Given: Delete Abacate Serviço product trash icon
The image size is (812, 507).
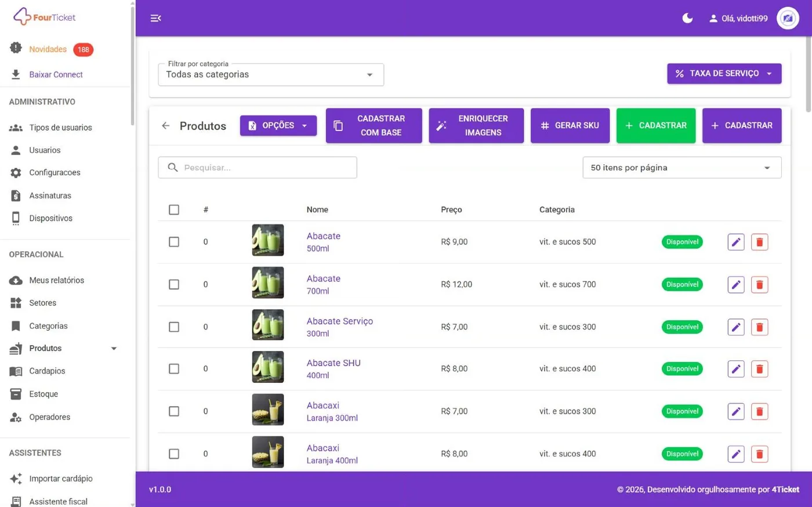Looking at the screenshot, I should [x=759, y=327].
